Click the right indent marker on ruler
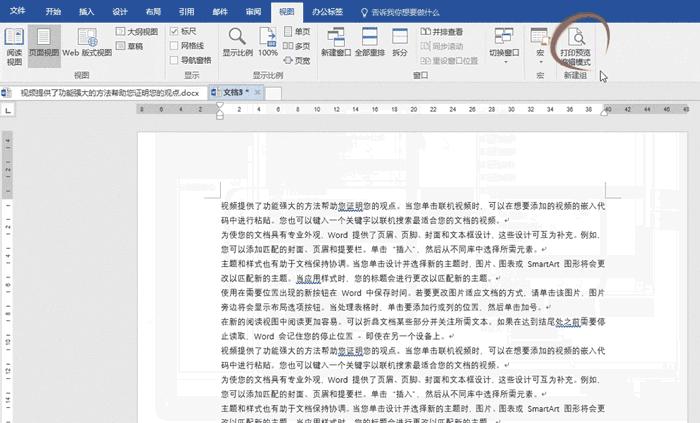The height and width of the screenshot is (423, 700). click(604, 112)
